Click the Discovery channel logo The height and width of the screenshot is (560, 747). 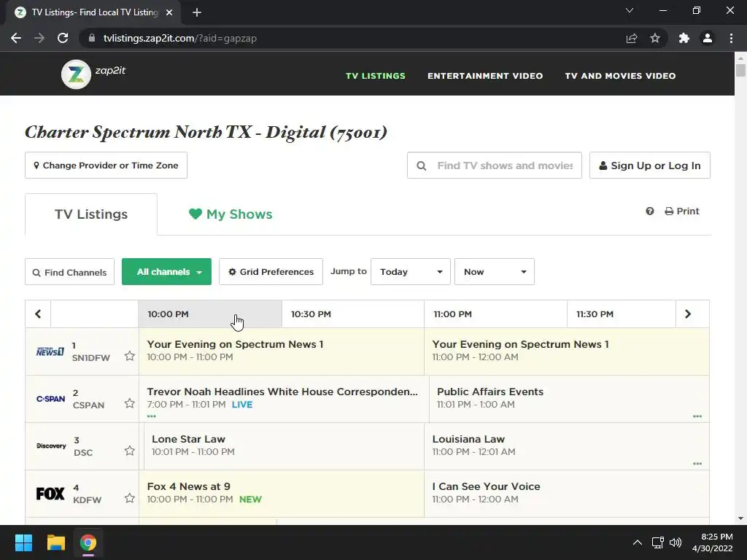point(51,446)
